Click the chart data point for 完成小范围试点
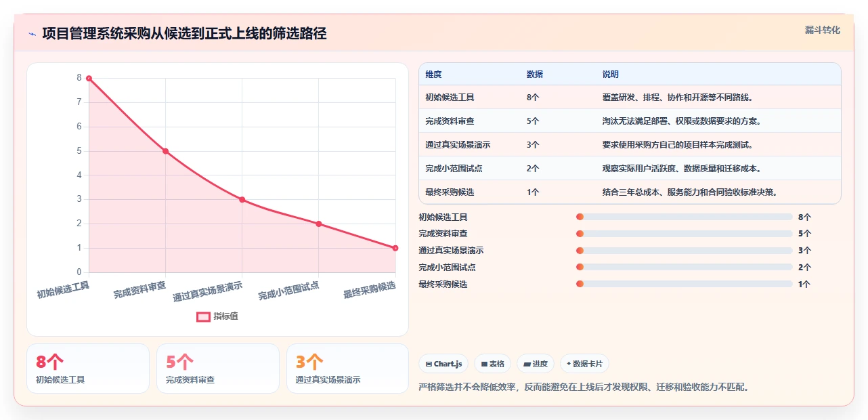The image size is (868, 420). [319, 224]
